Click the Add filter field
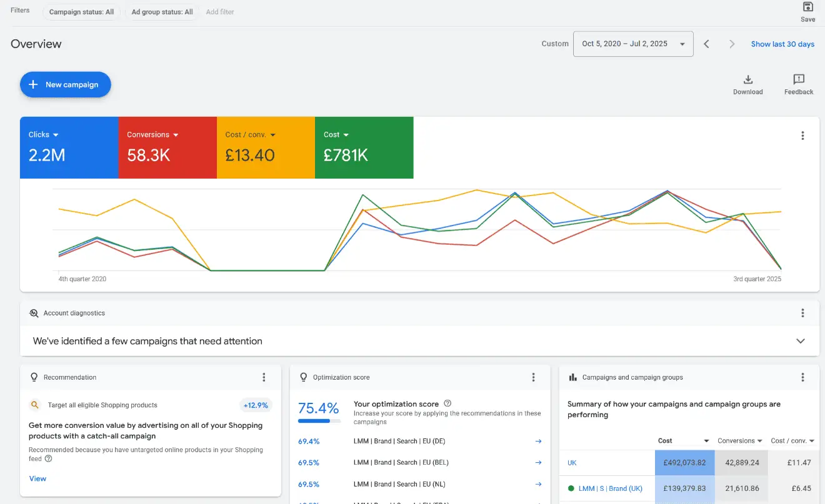This screenshot has width=825, height=504. [219, 11]
